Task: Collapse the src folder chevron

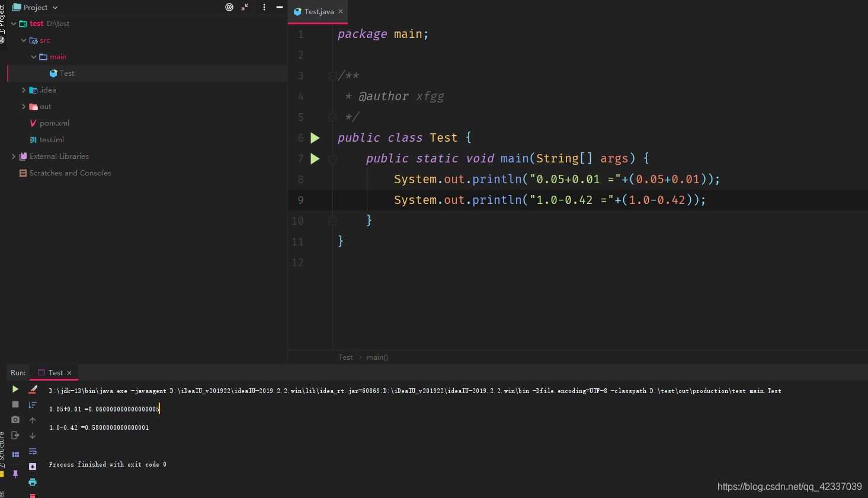Action: (x=24, y=40)
